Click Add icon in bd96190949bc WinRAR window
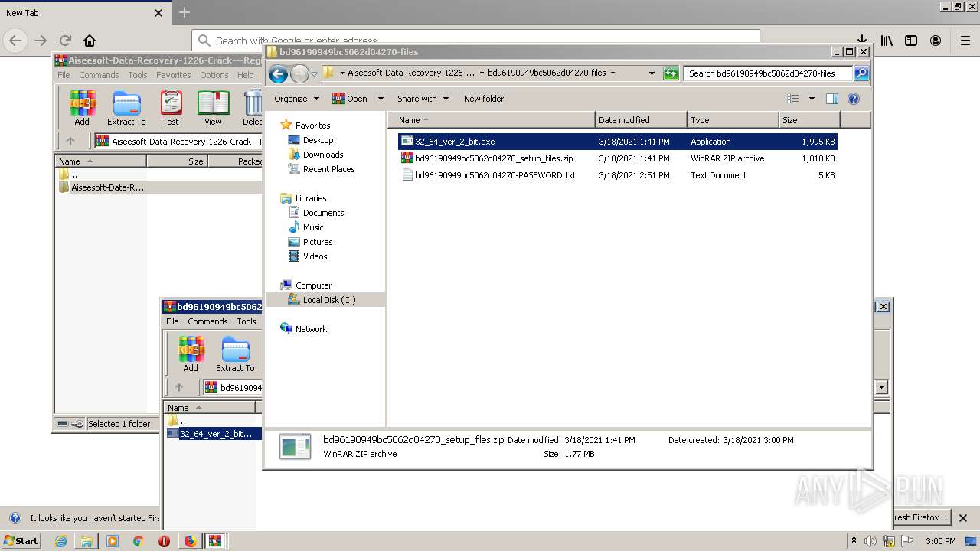Screen dimensions: 980x551 point(191,354)
